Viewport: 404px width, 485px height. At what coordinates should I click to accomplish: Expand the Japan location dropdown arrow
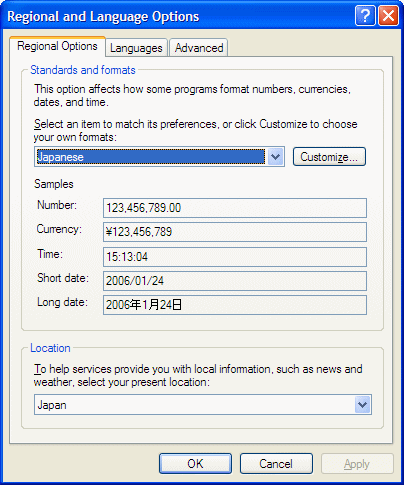tap(362, 405)
